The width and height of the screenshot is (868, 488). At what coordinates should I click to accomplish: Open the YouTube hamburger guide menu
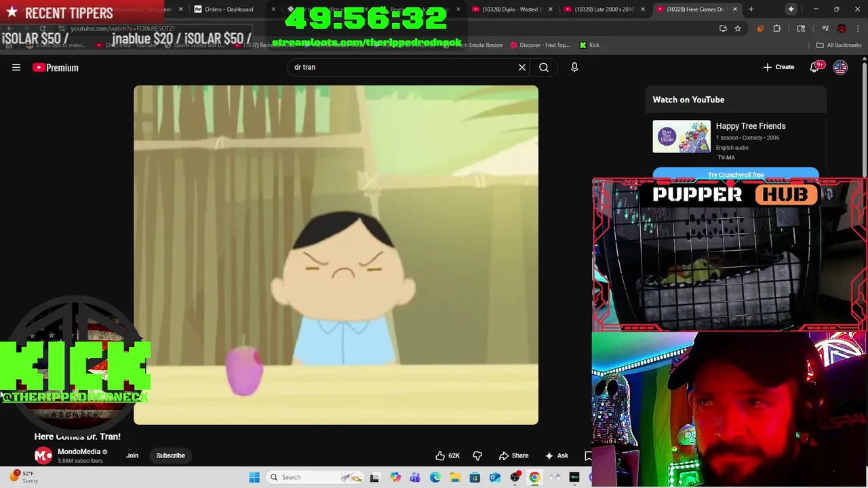pos(16,67)
